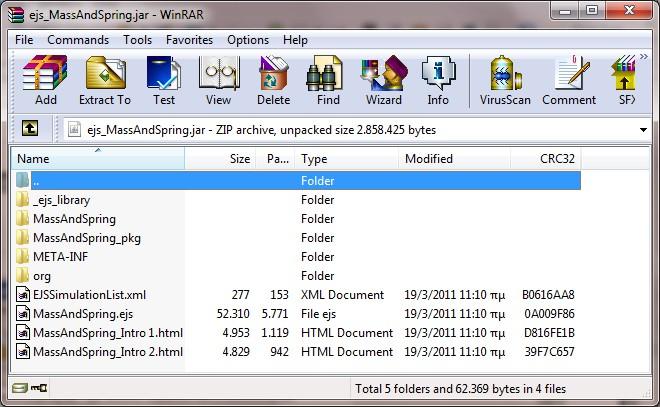Click size value 52.310
This screenshot has height=407, width=660.
click(x=233, y=314)
